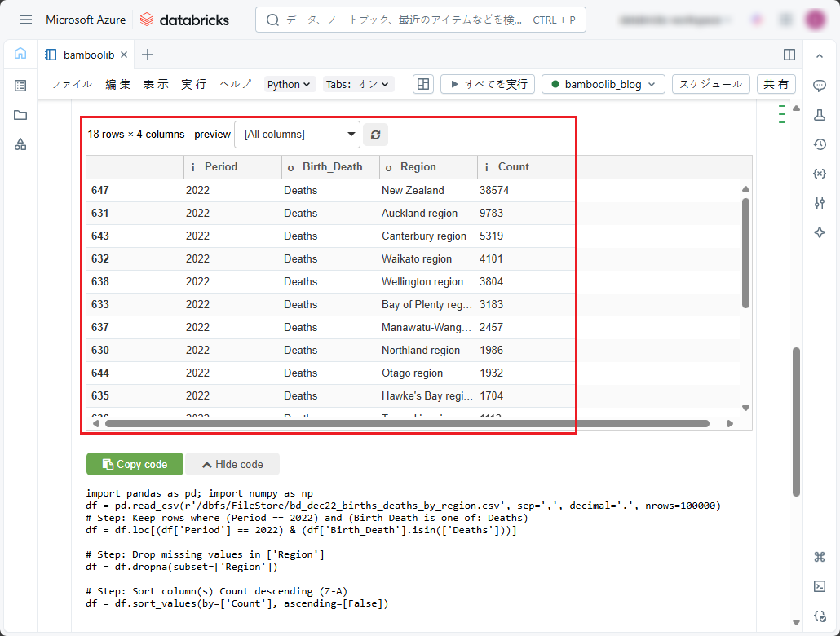The image size is (840, 636).
Task: Open the hamburger navigation menu
Action: [x=26, y=20]
